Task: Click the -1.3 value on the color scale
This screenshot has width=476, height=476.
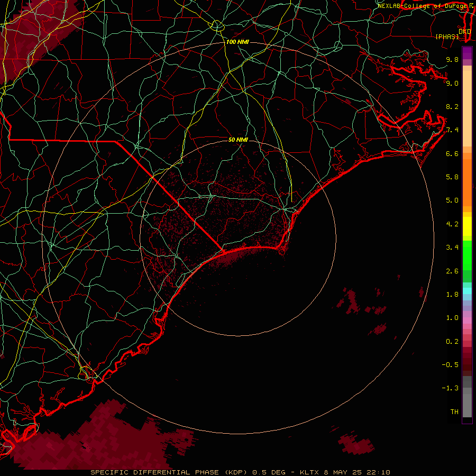Action: click(450, 388)
